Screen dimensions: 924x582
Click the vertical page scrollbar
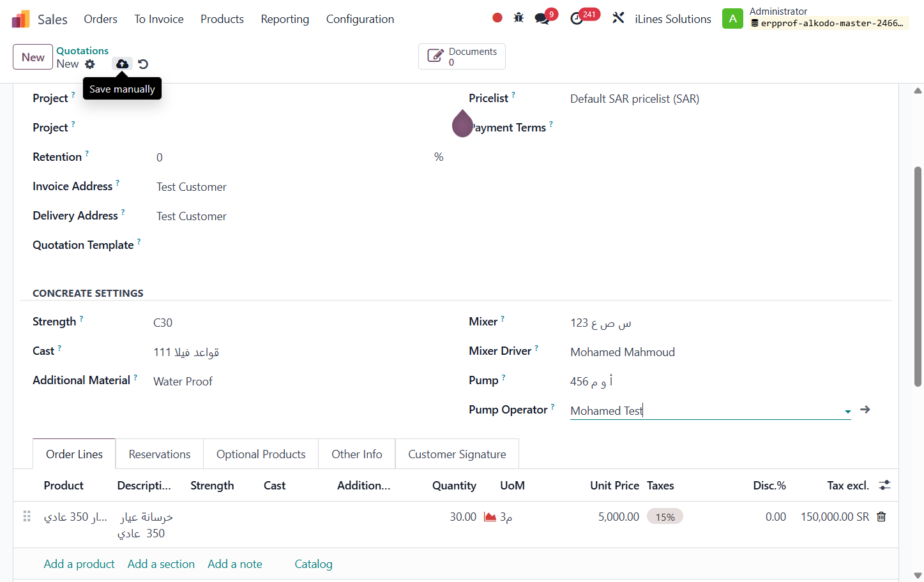[918, 276]
